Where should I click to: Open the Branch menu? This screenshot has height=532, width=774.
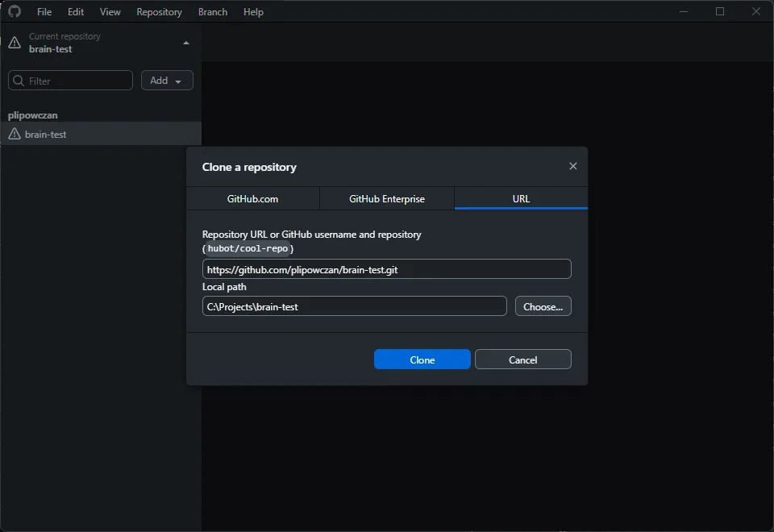pos(213,12)
